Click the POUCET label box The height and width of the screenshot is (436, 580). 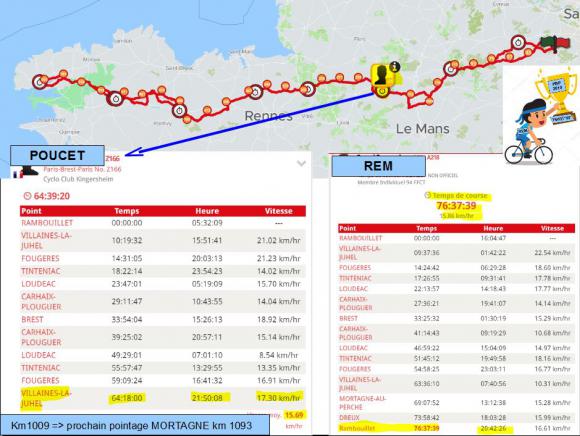57,155
